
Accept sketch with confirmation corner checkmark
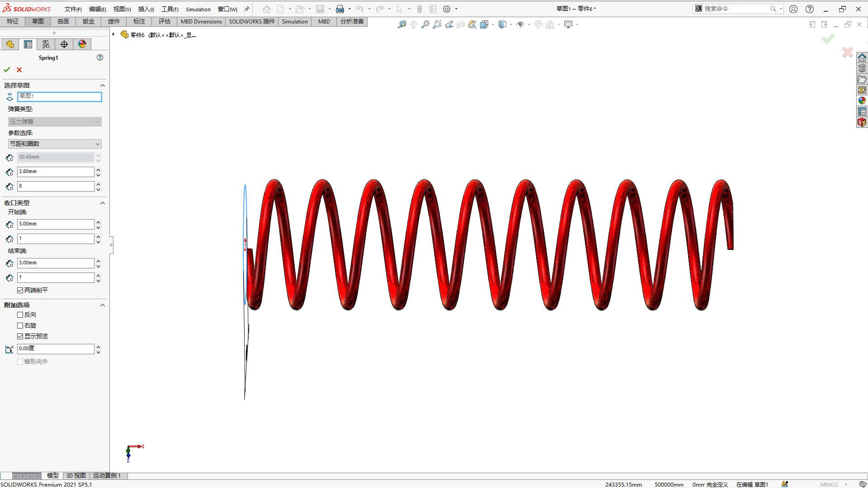point(828,39)
